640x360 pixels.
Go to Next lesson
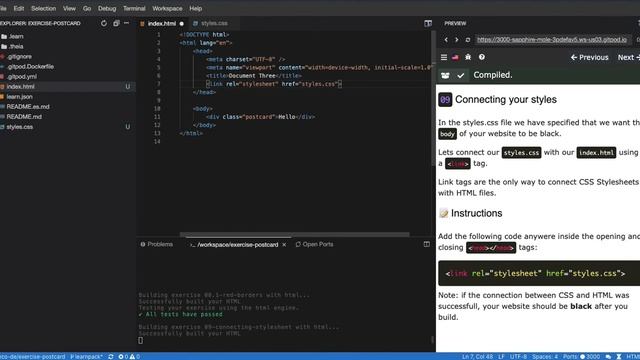[x=628, y=58]
